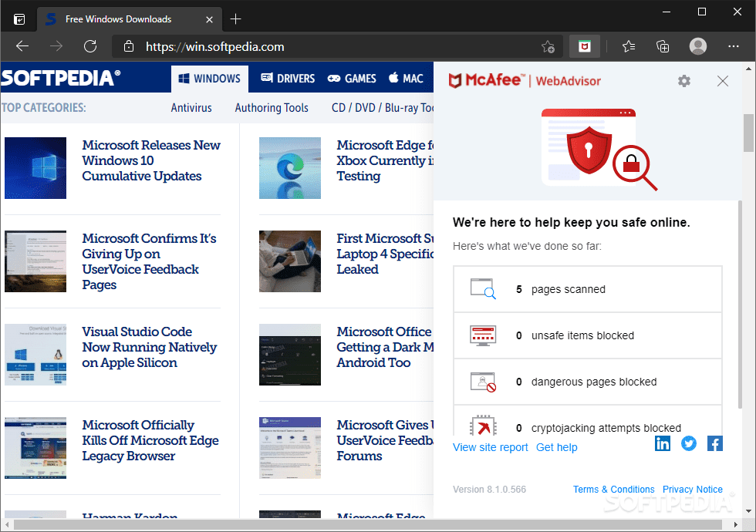Click the dangerous pages blocked icon
Viewport: 756px width, 532px height.
(483, 382)
